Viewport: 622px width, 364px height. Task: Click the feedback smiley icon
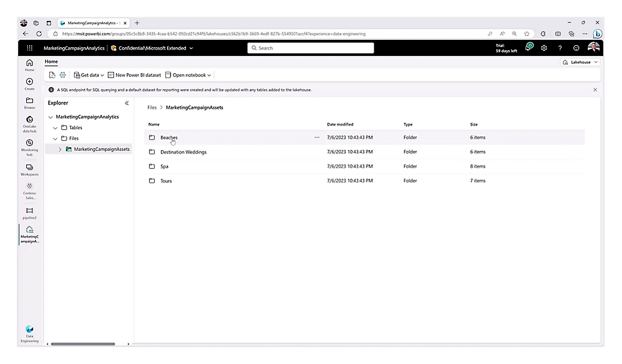coord(576,48)
